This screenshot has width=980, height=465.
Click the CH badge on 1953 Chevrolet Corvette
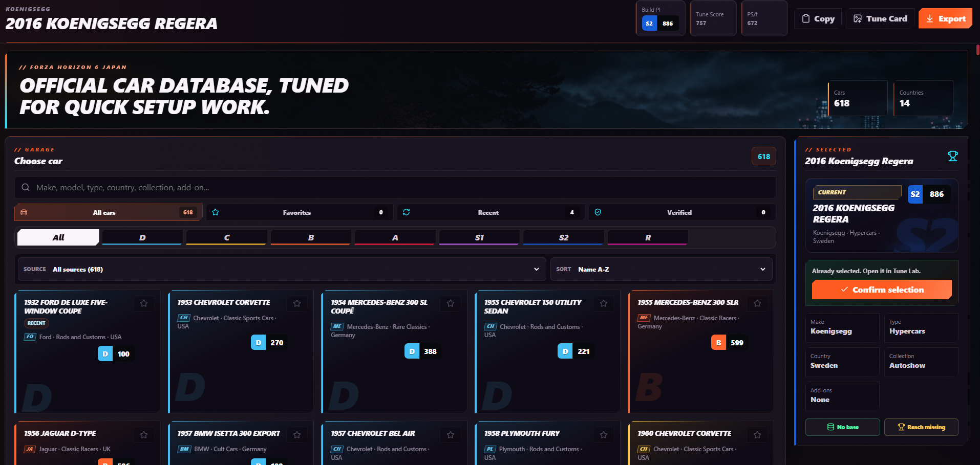[184, 318]
